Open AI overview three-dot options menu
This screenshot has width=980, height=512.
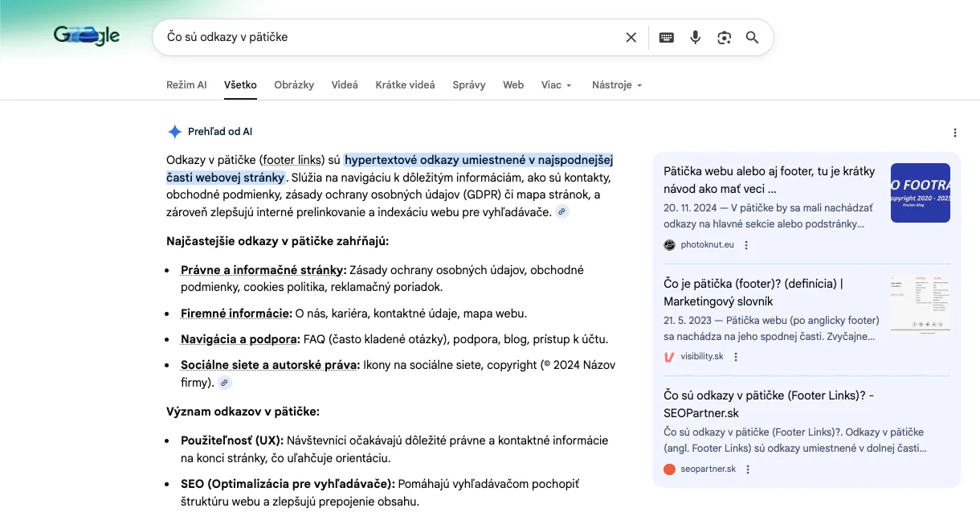[954, 133]
